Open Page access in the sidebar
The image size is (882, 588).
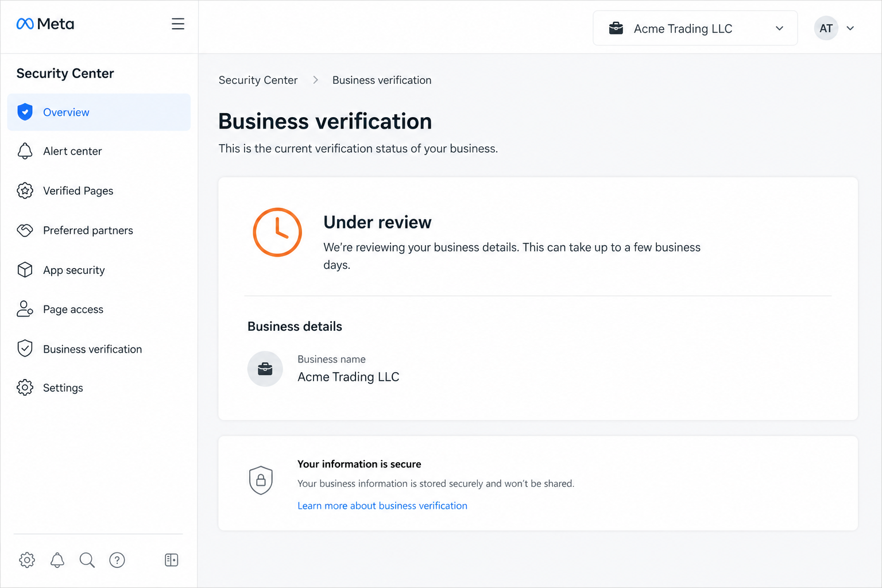pyautogui.click(x=99, y=309)
